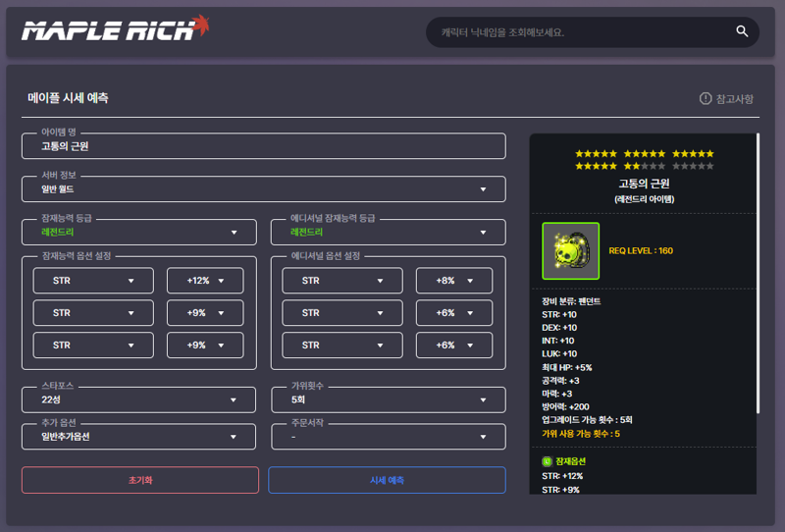
Task: Open the +12% potential value dropdown
Action: tap(205, 281)
